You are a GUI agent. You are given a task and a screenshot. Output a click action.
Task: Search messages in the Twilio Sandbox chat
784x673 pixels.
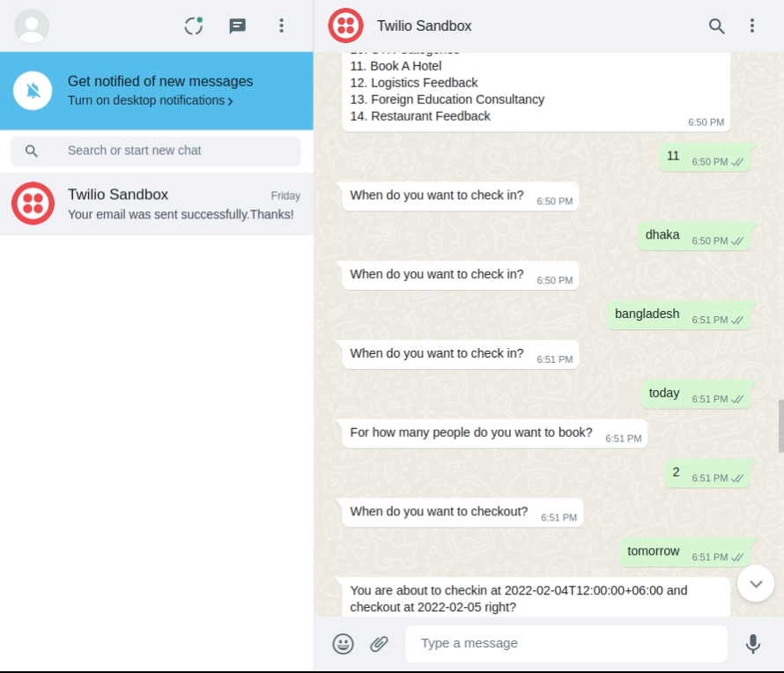[x=716, y=26]
